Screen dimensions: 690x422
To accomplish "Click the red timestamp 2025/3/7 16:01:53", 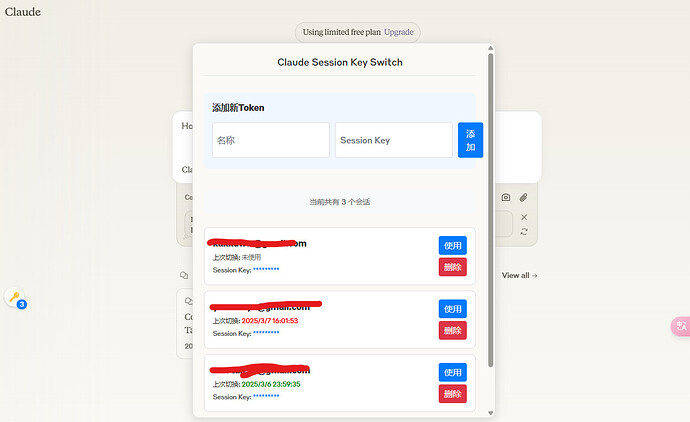I will click(270, 321).
